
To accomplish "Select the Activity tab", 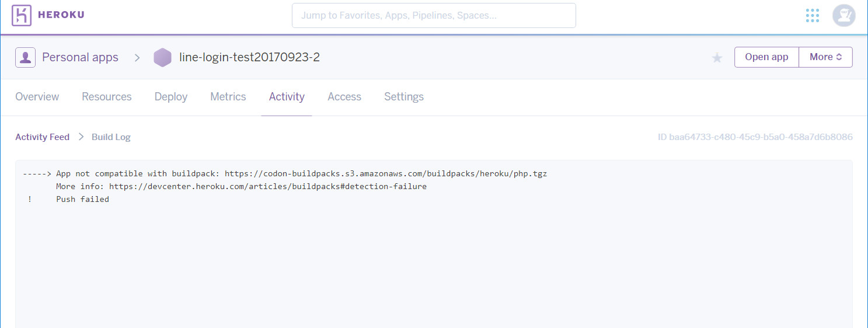I will pyautogui.click(x=287, y=97).
